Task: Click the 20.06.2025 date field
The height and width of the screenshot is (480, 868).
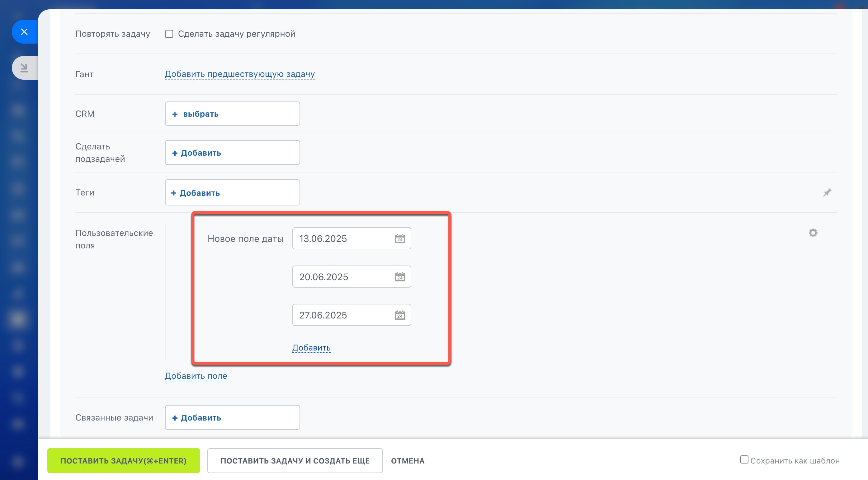Action: 351,277
